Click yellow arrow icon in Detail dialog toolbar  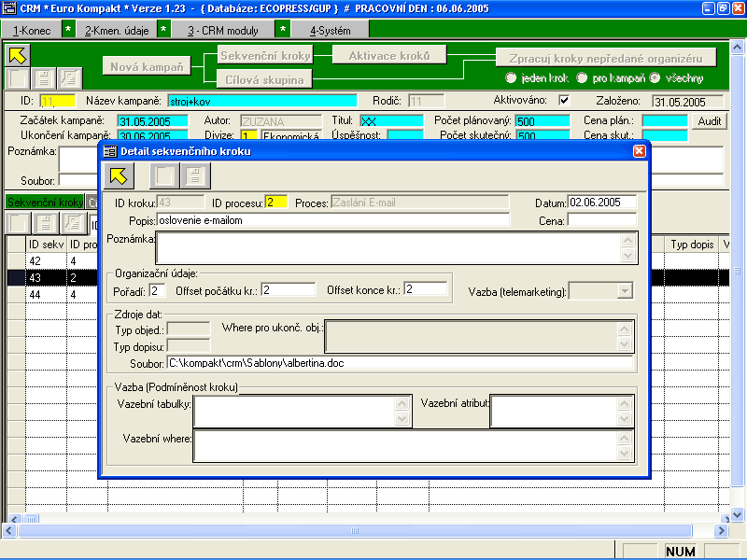coord(121,175)
